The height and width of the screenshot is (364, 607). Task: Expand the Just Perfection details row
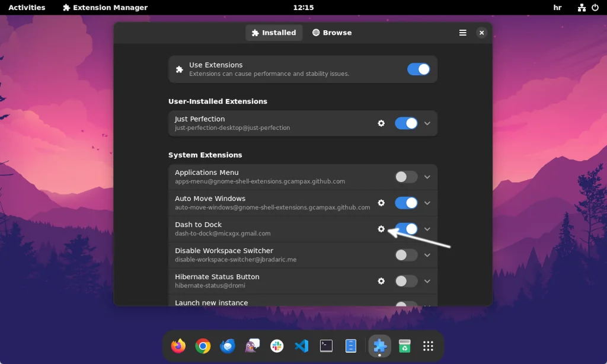(427, 123)
